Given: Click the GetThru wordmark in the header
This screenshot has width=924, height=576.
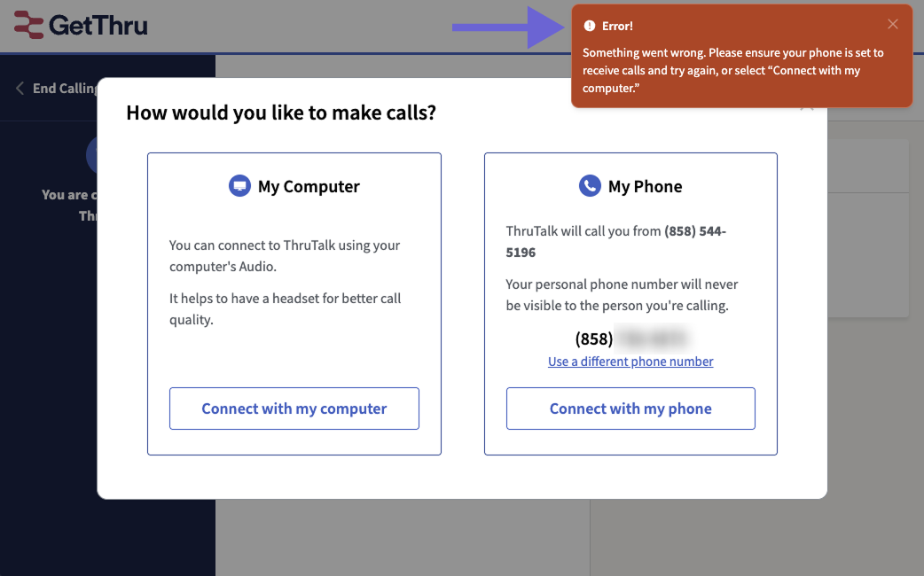Looking at the screenshot, I should pos(98,25).
